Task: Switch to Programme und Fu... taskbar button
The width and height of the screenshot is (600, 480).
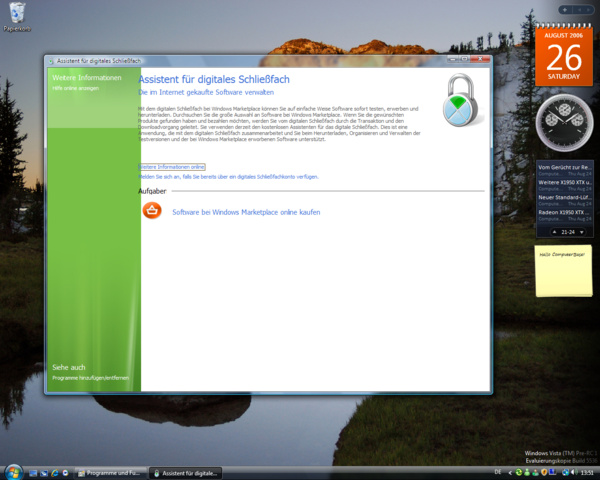Action: click(x=111, y=473)
